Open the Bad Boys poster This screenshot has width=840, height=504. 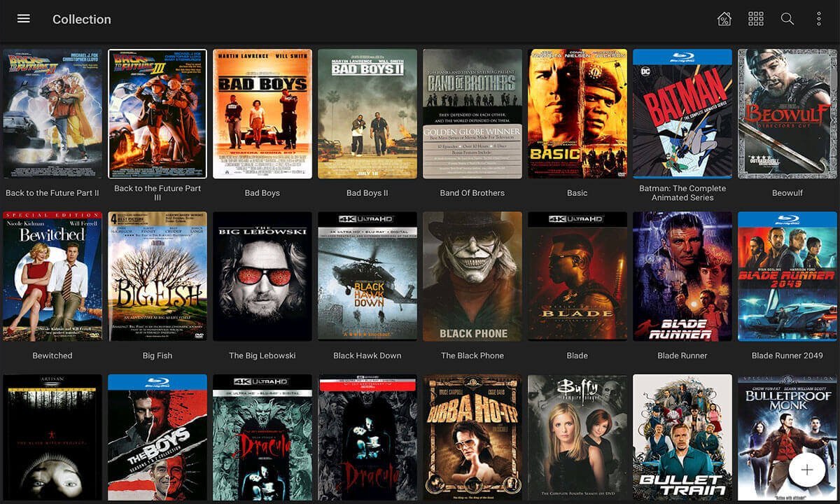coord(262,113)
